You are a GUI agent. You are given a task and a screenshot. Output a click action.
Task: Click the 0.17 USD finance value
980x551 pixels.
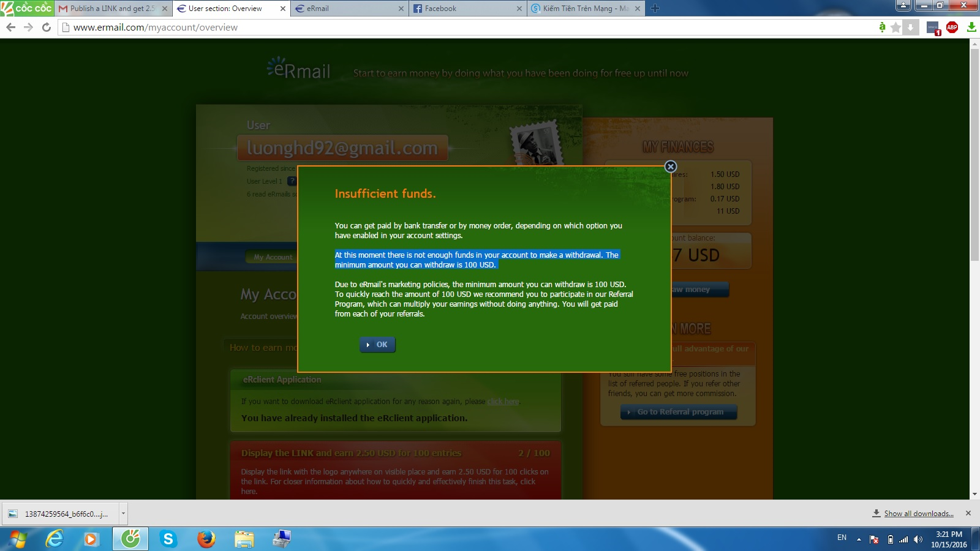[725, 199]
